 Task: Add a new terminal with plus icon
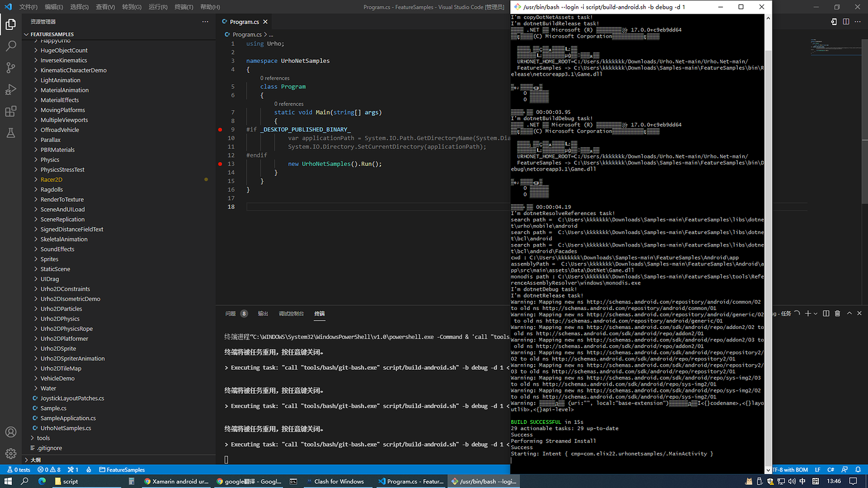tap(808, 313)
